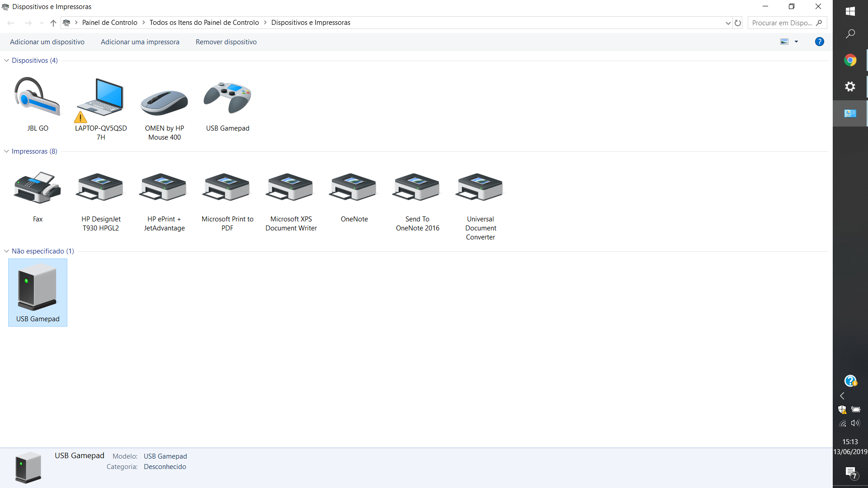This screenshot has width=868, height=488.
Task: Click Adicionar um dispositivo
Action: pyautogui.click(x=47, y=42)
